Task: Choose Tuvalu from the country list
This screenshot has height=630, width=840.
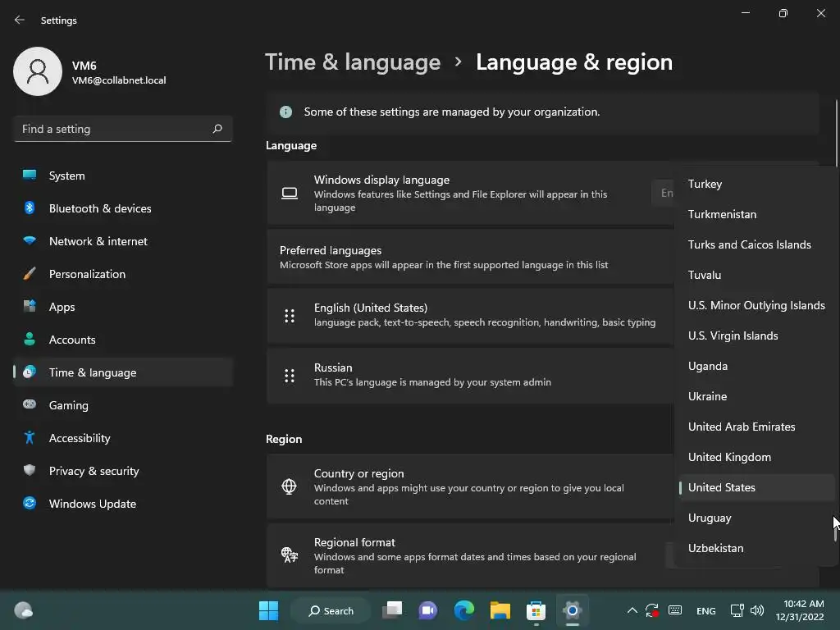Action: coord(756,275)
